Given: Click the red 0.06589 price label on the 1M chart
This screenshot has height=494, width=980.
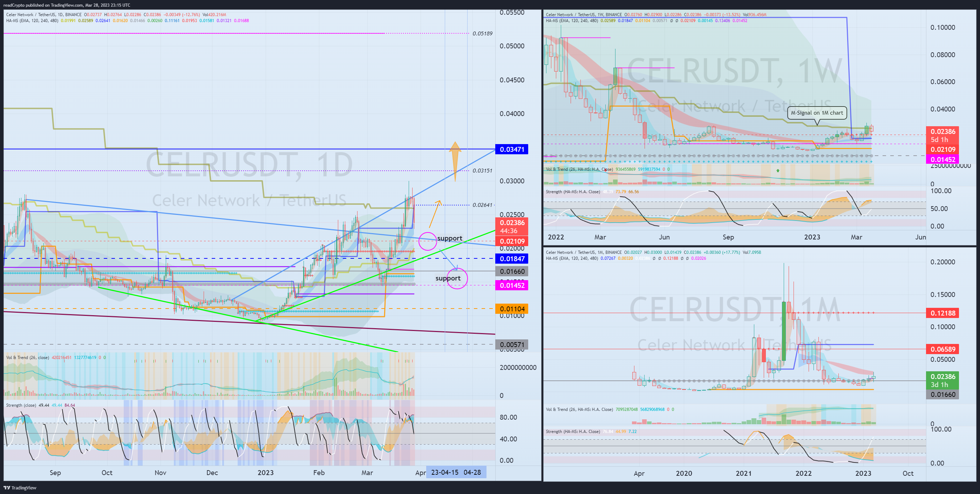Looking at the screenshot, I should click(x=942, y=349).
